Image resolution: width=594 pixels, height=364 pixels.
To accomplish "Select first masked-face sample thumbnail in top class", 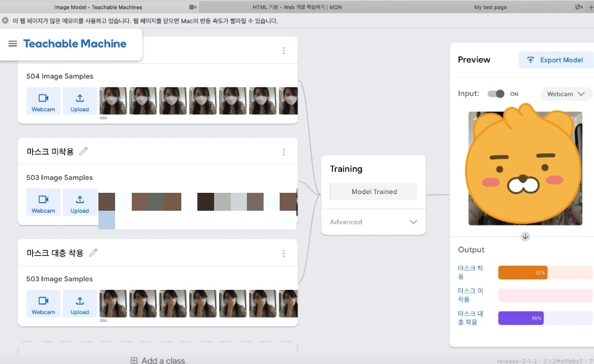I will (x=113, y=101).
